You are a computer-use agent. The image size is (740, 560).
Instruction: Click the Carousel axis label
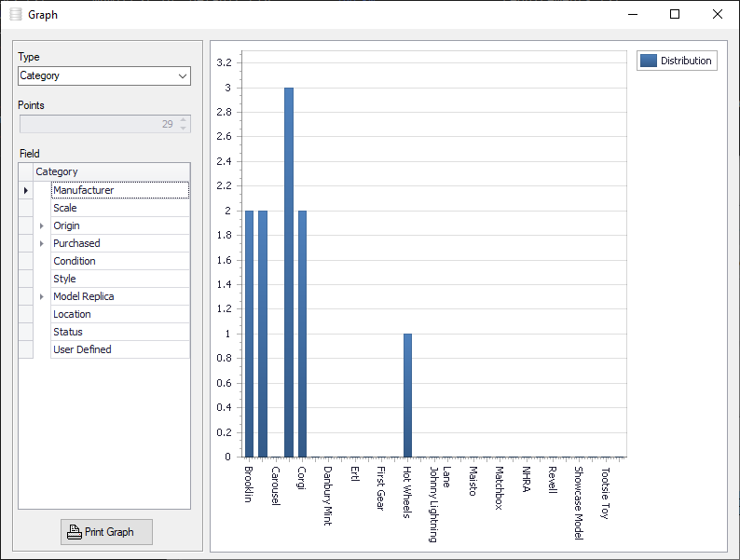pyautogui.click(x=276, y=486)
